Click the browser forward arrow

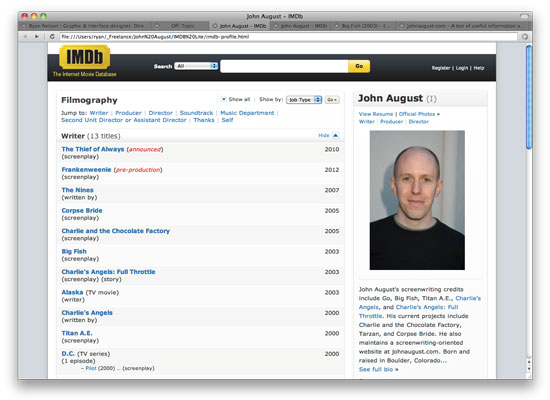click(x=36, y=36)
